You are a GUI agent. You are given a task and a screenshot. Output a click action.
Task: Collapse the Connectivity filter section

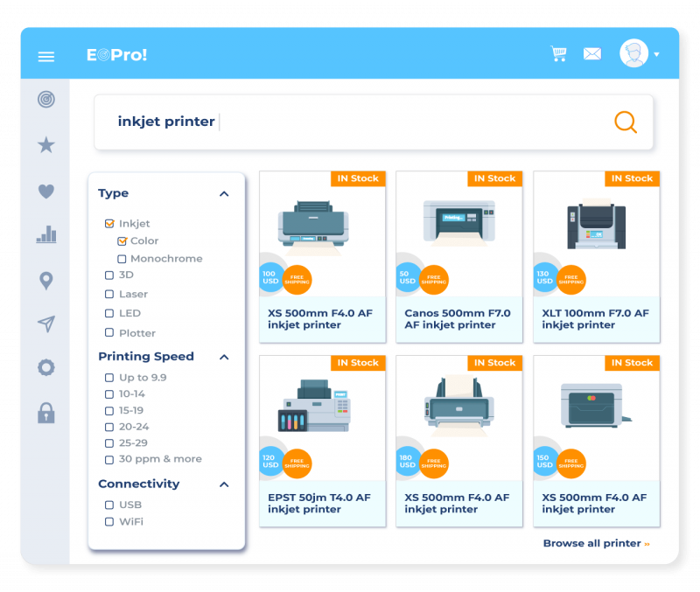224,484
